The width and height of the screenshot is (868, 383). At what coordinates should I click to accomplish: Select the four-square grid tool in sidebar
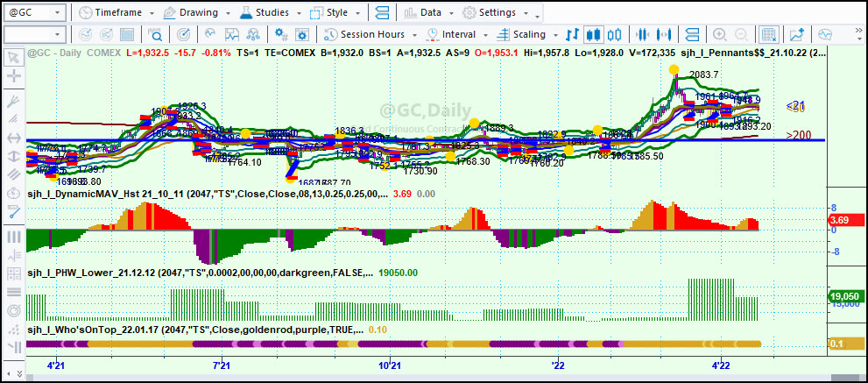[14, 273]
